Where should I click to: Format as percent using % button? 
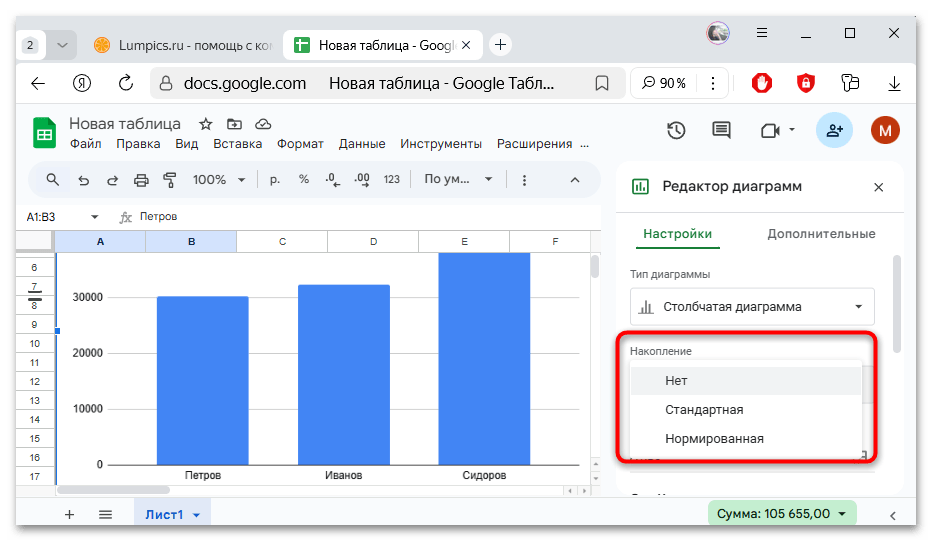click(x=303, y=180)
